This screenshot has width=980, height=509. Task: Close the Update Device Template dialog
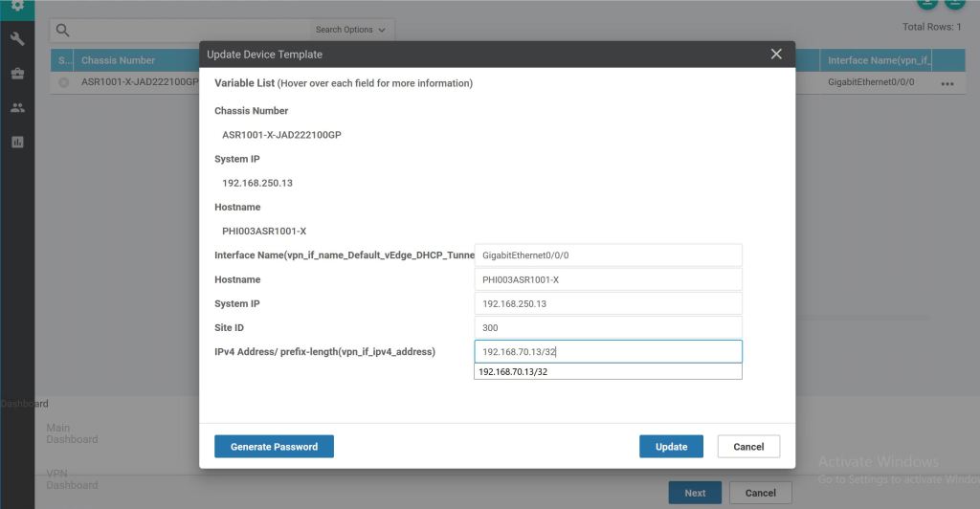click(x=776, y=55)
